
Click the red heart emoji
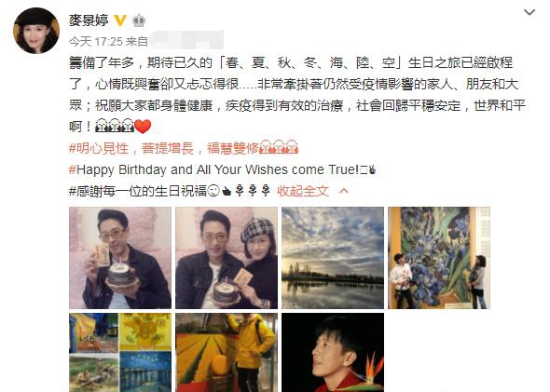tap(143, 126)
